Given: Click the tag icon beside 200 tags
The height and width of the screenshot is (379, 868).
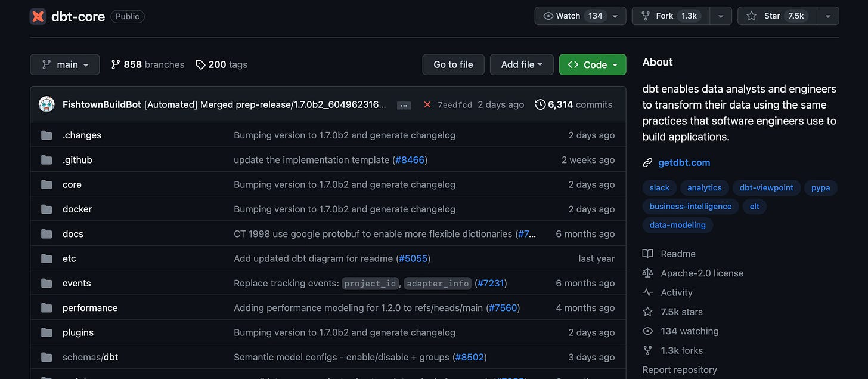Looking at the screenshot, I should pos(200,64).
